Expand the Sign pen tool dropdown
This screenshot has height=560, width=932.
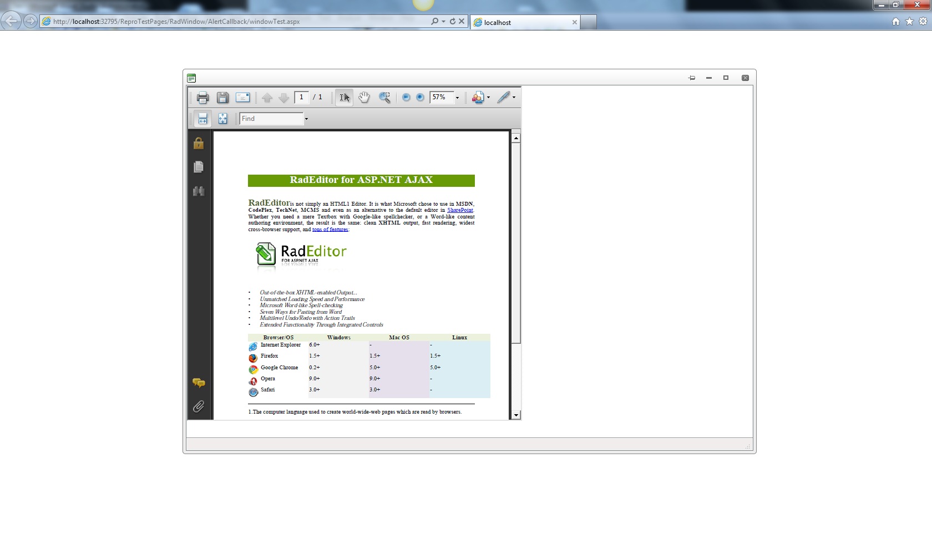click(x=514, y=98)
